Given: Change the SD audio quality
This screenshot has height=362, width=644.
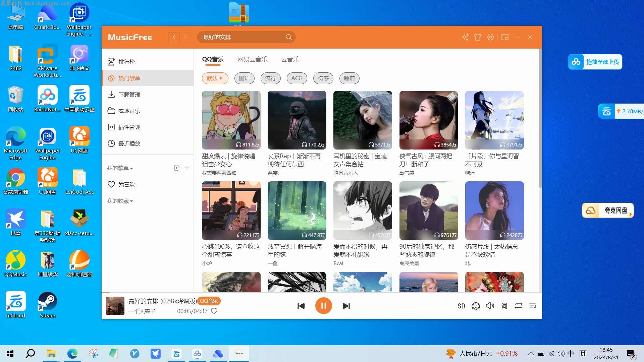Looking at the screenshot, I should tap(461, 306).
